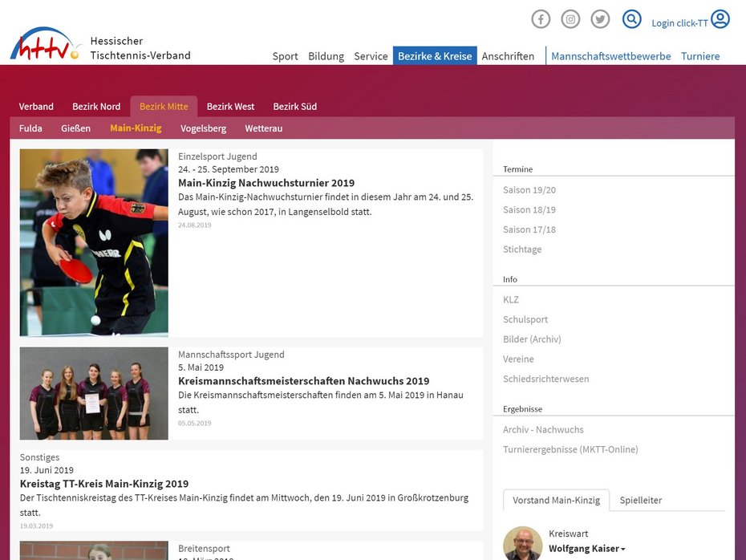Image resolution: width=746 pixels, height=560 pixels.
Task: Open Saison 18/19 Termine
Action: (529, 210)
